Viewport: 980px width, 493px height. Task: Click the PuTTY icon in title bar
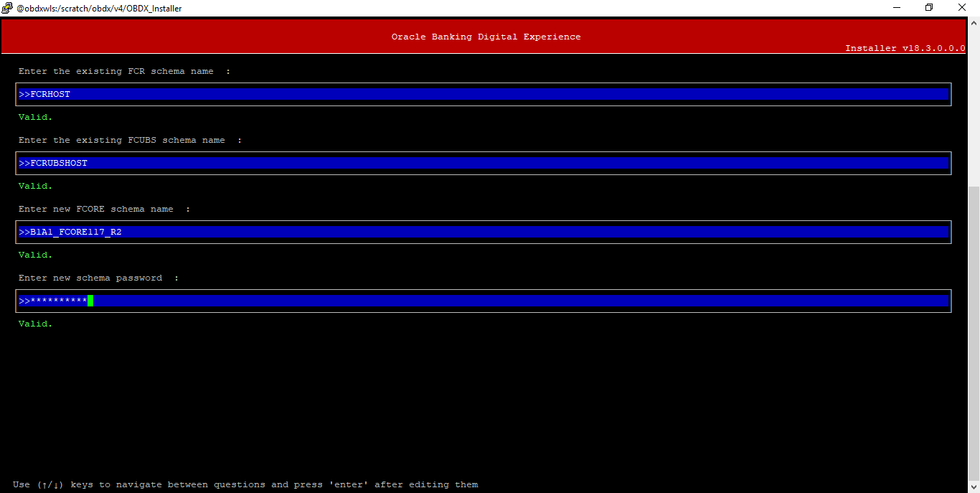pos(7,8)
